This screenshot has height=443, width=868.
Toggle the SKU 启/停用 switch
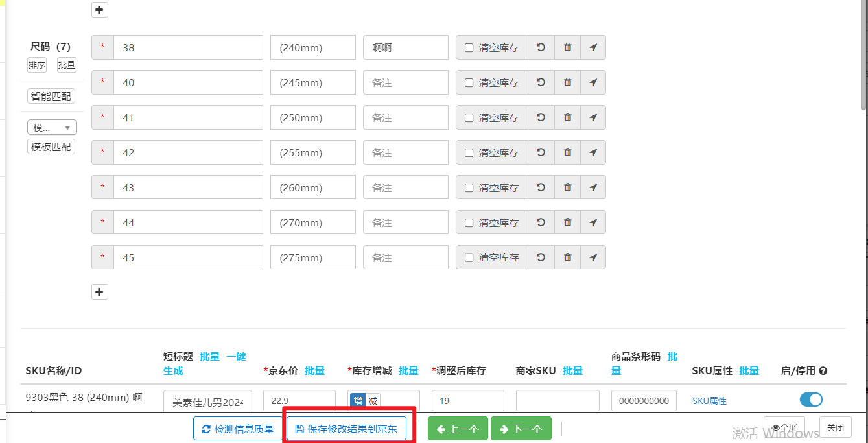click(x=811, y=400)
